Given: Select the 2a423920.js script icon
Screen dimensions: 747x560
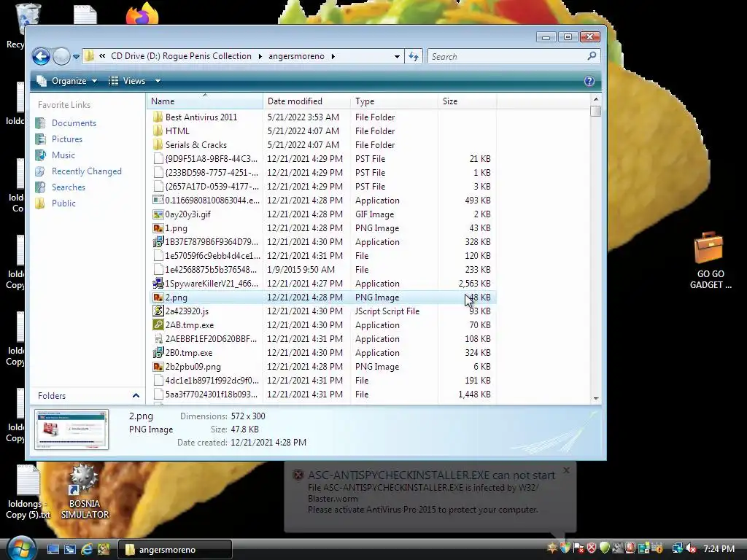Looking at the screenshot, I should [x=158, y=311].
